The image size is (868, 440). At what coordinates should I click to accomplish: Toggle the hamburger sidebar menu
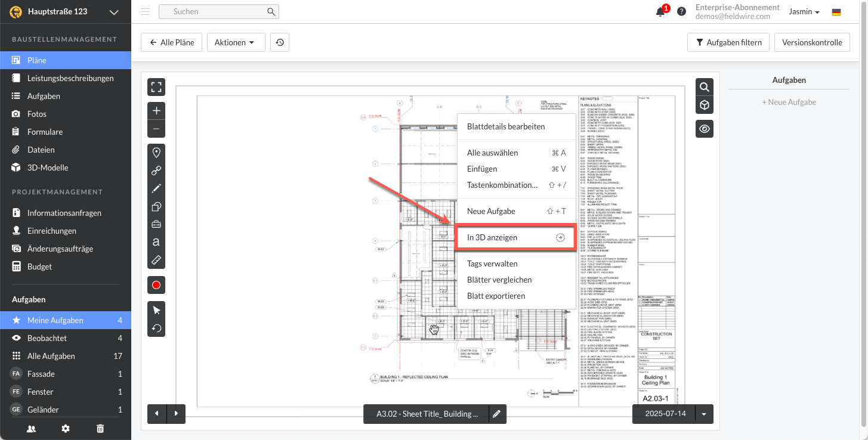point(145,11)
